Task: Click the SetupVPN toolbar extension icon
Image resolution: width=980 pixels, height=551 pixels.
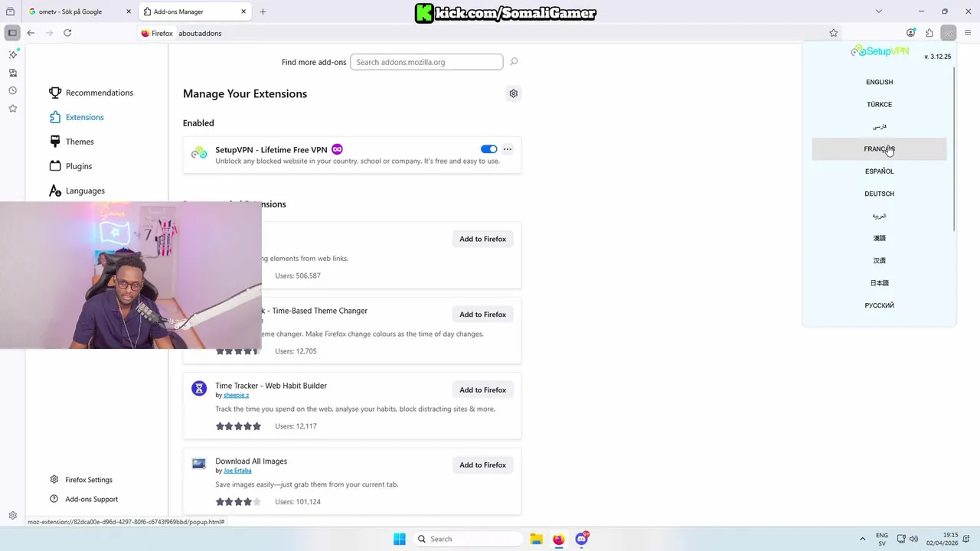Action: tap(949, 33)
